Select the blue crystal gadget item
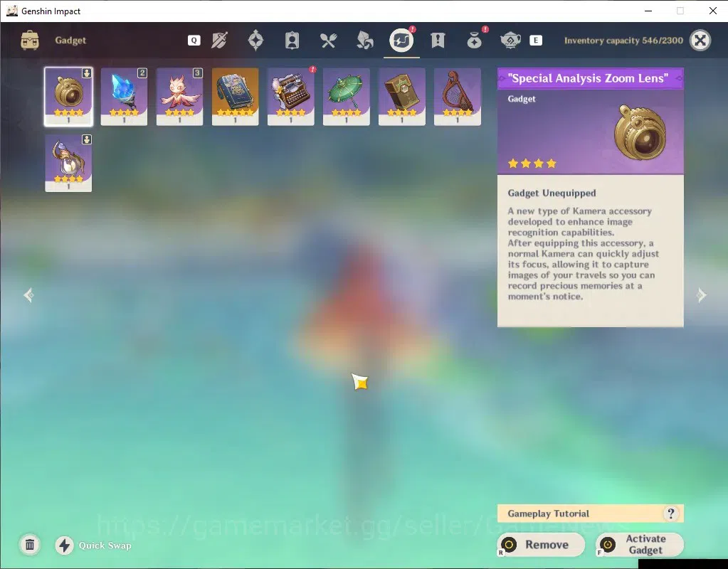Screen dimensions: 728x569 coord(124,97)
